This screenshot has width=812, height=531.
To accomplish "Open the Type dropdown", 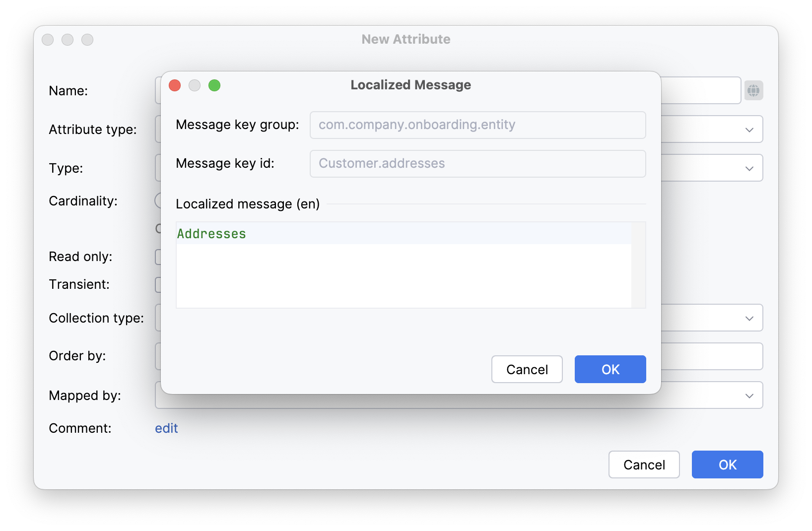I will click(749, 168).
